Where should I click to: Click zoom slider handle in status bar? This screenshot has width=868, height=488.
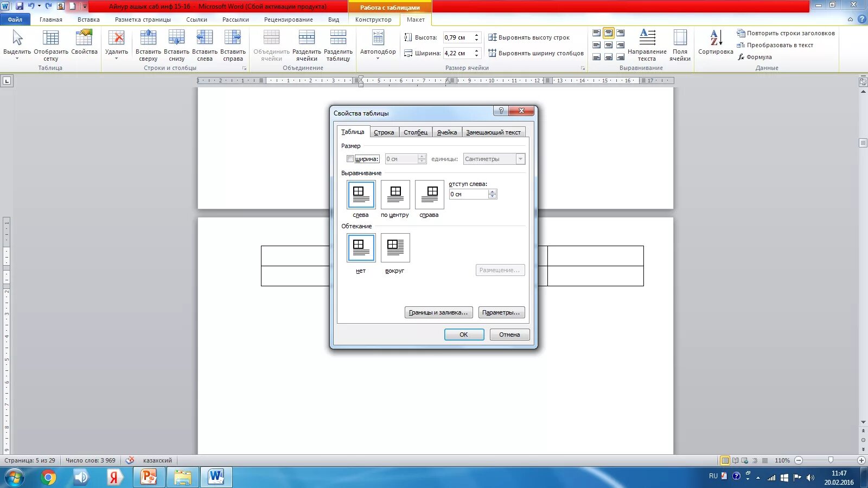[830, 460]
